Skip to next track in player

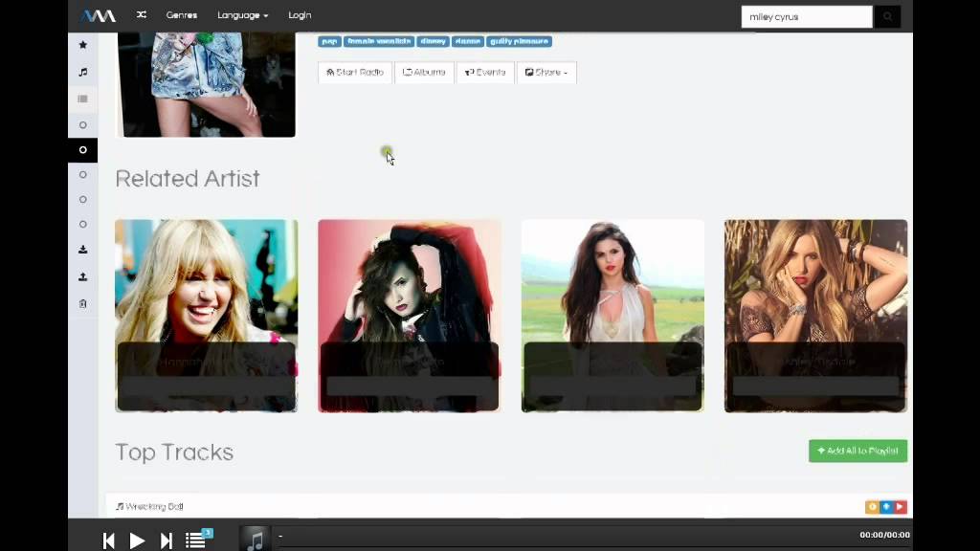tap(167, 540)
